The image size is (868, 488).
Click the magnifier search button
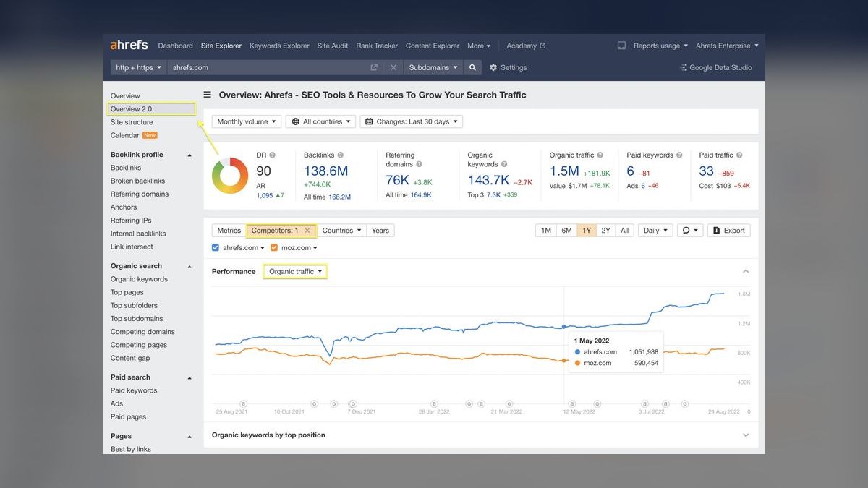[472, 67]
